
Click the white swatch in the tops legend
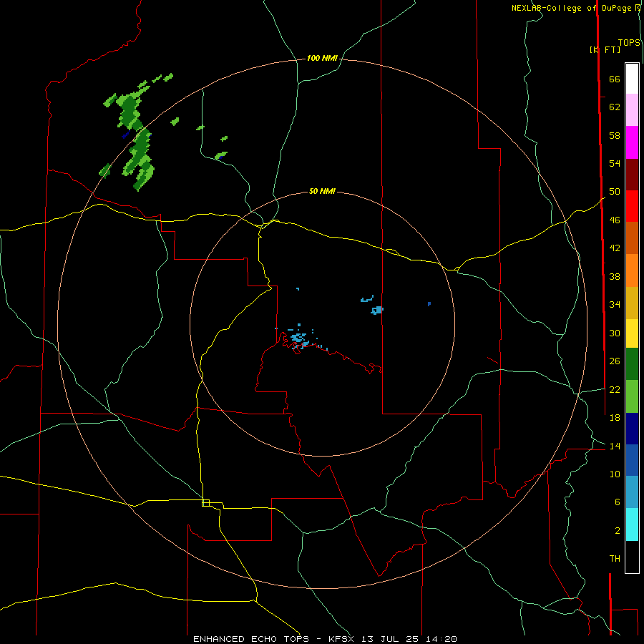click(632, 79)
